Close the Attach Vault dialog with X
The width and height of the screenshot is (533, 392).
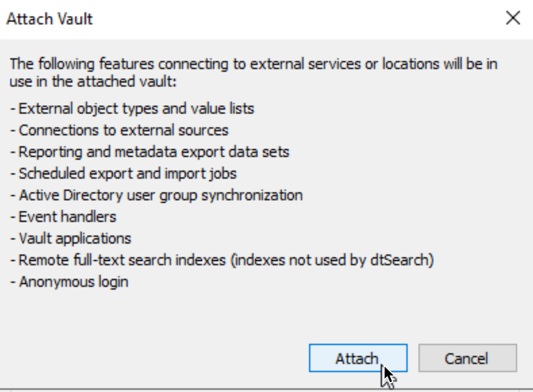[x=513, y=18]
